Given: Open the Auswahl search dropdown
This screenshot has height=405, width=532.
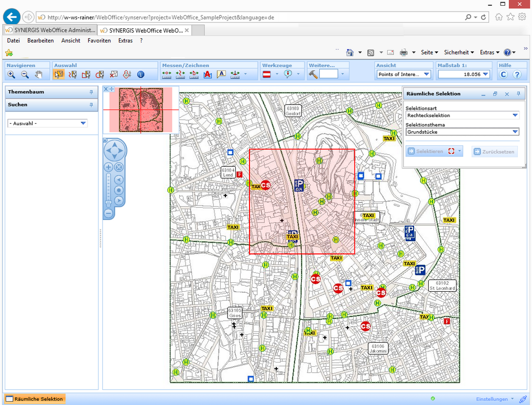Looking at the screenshot, I should (83, 124).
